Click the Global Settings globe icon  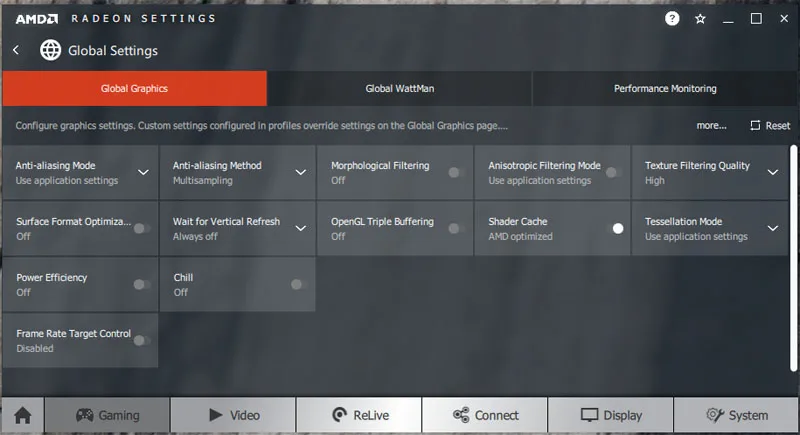pos(51,50)
